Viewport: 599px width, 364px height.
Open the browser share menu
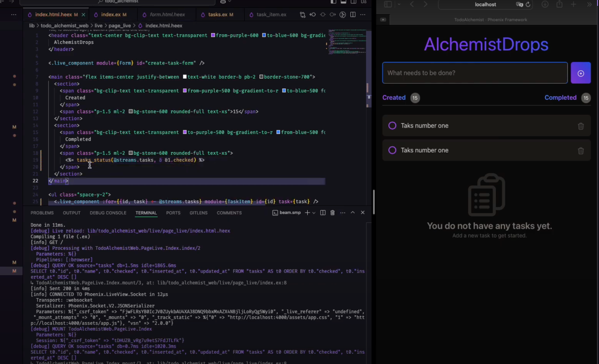click(559, 4)
